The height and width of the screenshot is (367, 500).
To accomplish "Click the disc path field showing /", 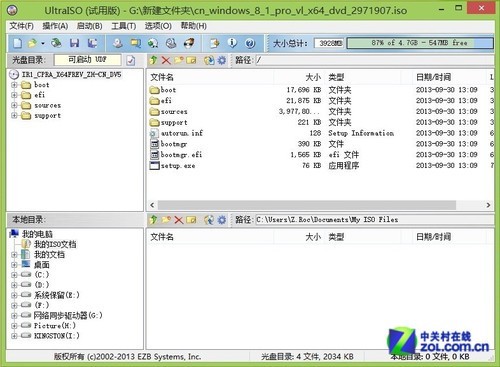I will (x=375, y=60).
